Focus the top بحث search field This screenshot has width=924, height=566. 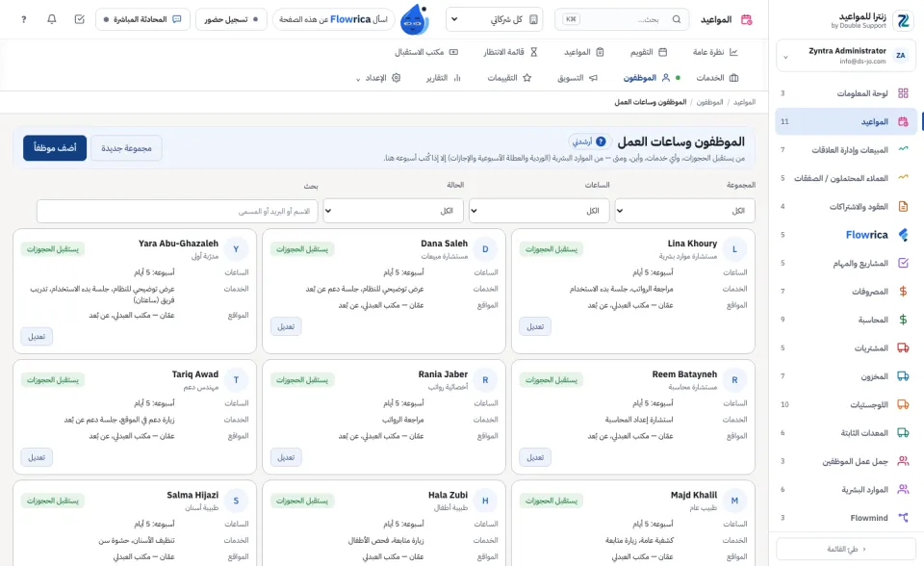click(x=622, y=19)
